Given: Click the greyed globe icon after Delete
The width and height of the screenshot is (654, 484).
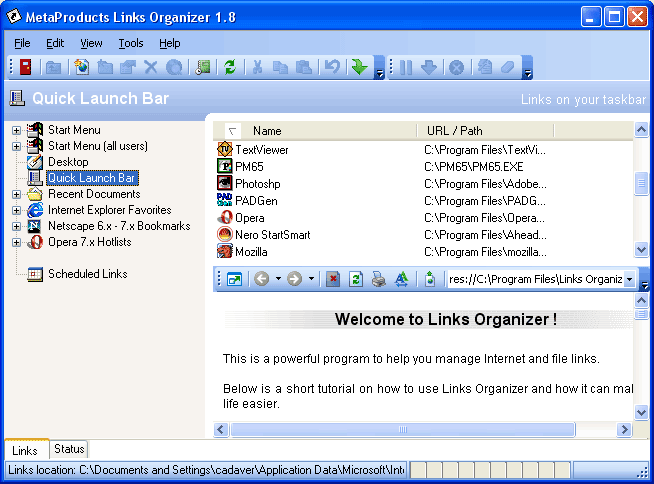Looking at the screenshot, I should pos(174,67).
